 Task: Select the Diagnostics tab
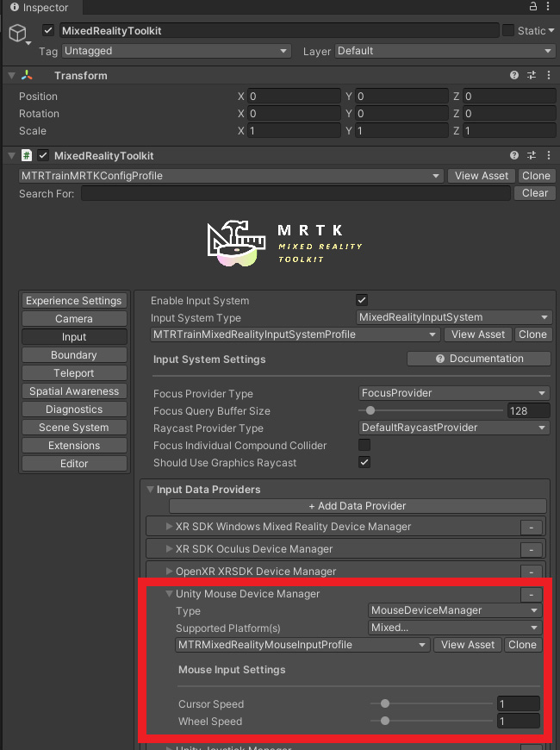[x=74, y=409]
